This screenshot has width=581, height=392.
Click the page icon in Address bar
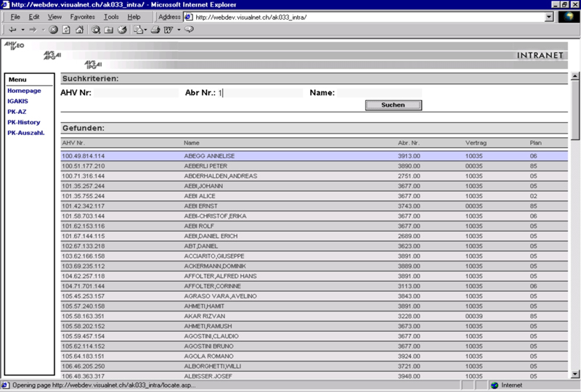tap(188, 17)
